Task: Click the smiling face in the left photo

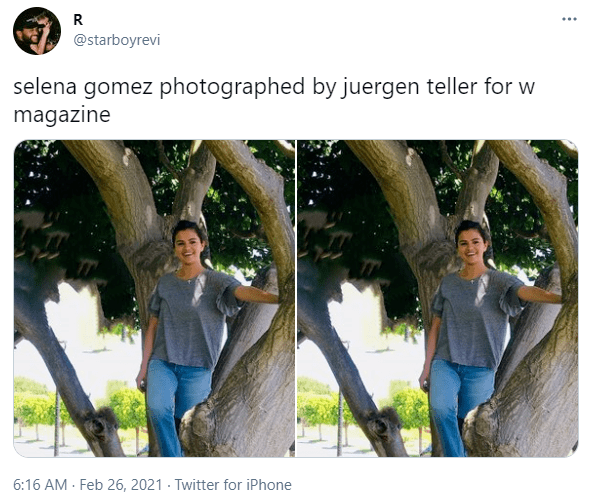Action: pyautogui.click(x=188, y=246)
